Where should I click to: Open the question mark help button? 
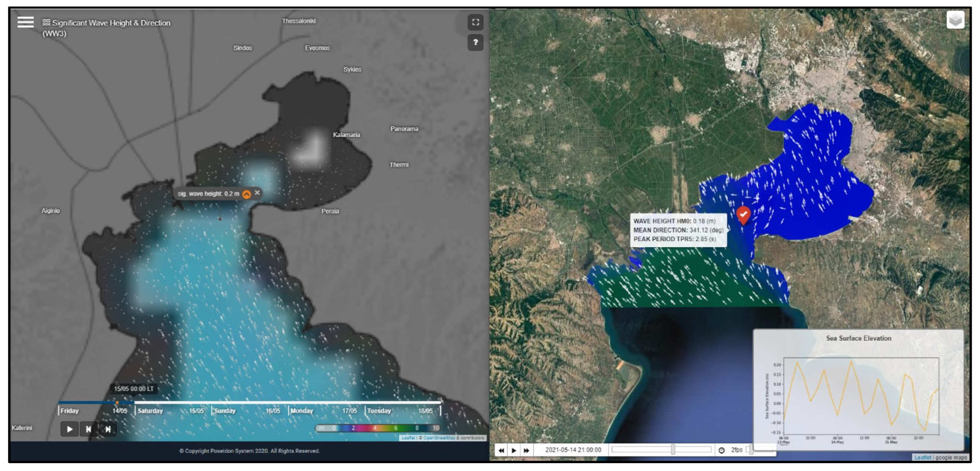click(475, 42)
